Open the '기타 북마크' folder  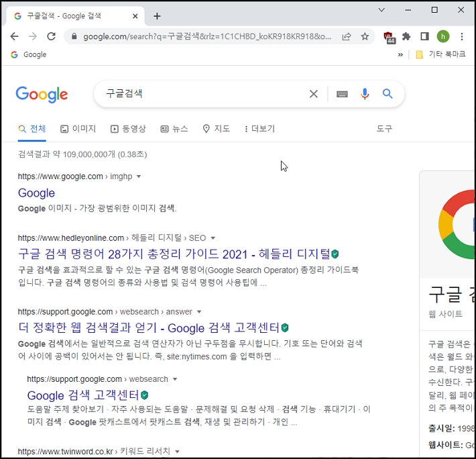point(440,54)
